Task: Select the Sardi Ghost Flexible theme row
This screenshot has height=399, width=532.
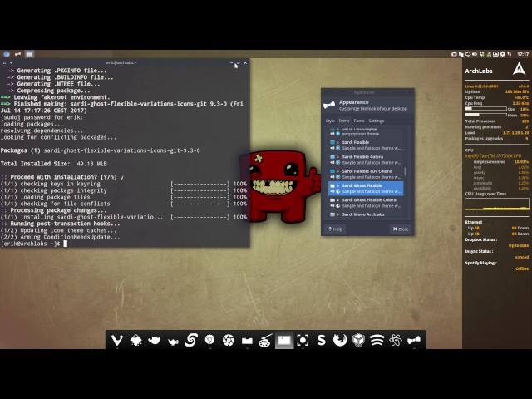Action: tap(366, 189)
